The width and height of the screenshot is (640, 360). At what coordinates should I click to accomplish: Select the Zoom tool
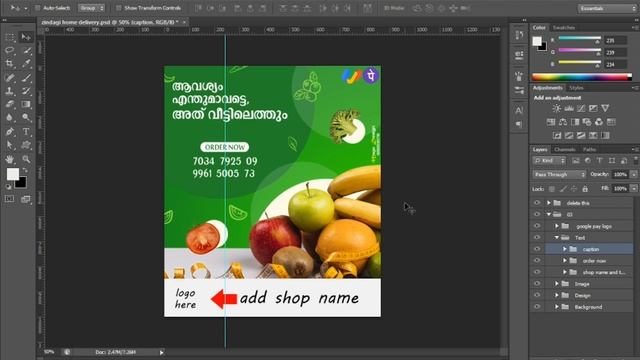[x=26, y=159]
